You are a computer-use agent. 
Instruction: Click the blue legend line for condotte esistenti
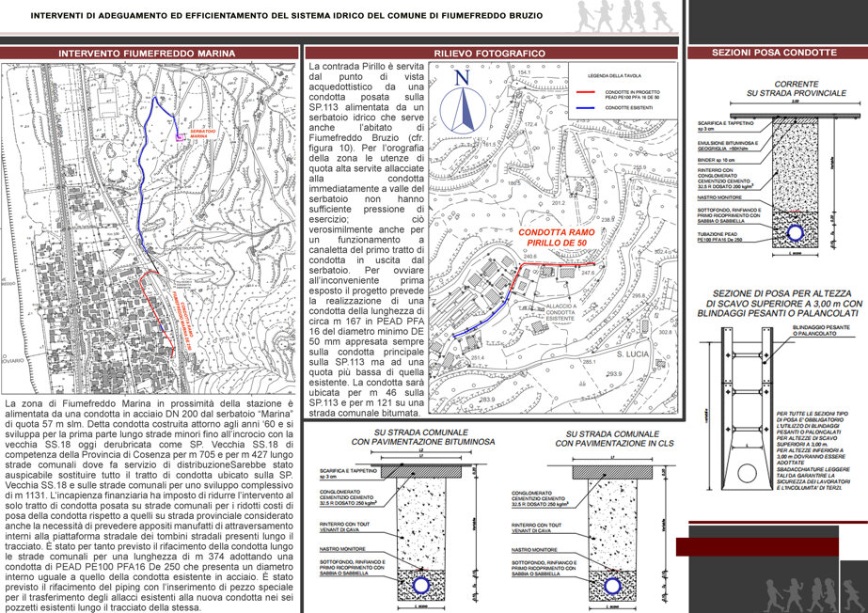pos(585,107)
